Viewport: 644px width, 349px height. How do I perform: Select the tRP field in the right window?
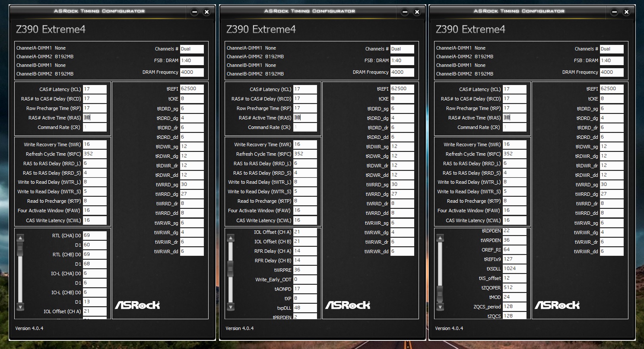[514, 108]
